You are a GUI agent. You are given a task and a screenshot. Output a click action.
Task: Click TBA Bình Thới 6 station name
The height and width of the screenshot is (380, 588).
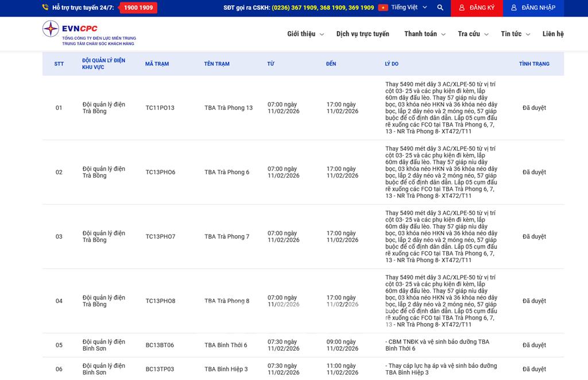click(x=226, y=346)
